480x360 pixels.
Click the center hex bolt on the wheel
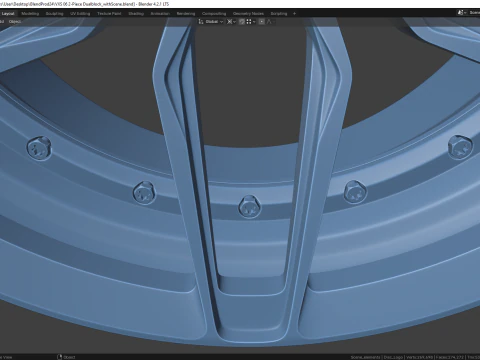coord(249,207)
